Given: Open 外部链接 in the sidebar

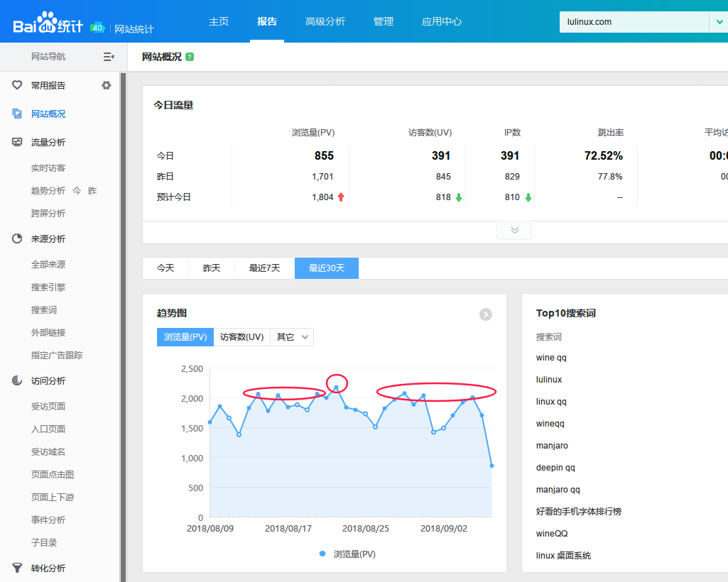Looking at the screenshot, I should pos(48,333).
